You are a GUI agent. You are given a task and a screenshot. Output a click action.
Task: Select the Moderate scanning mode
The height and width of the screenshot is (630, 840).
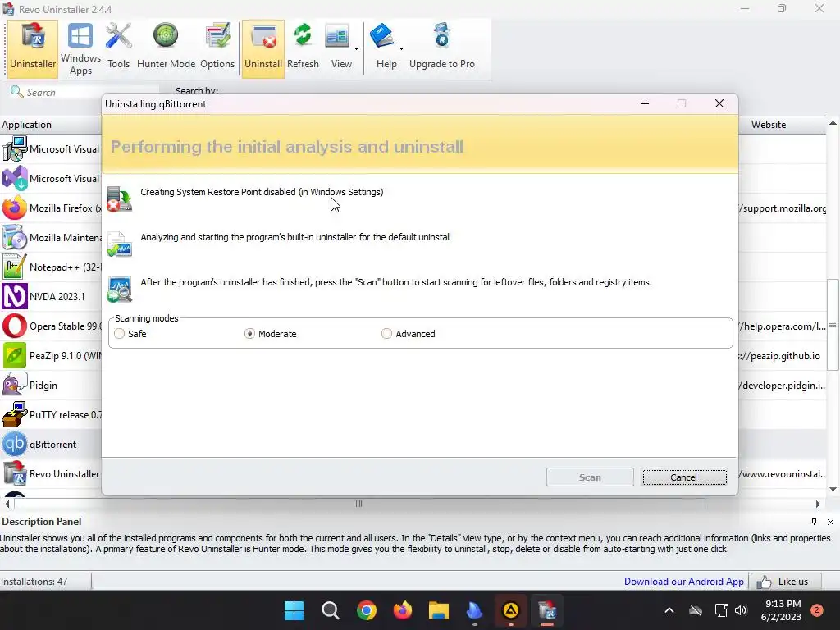pyautogui.click(x=249, y=334)
